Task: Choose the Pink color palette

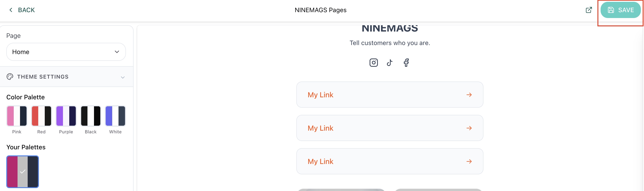Action: (x=17, y=116)
